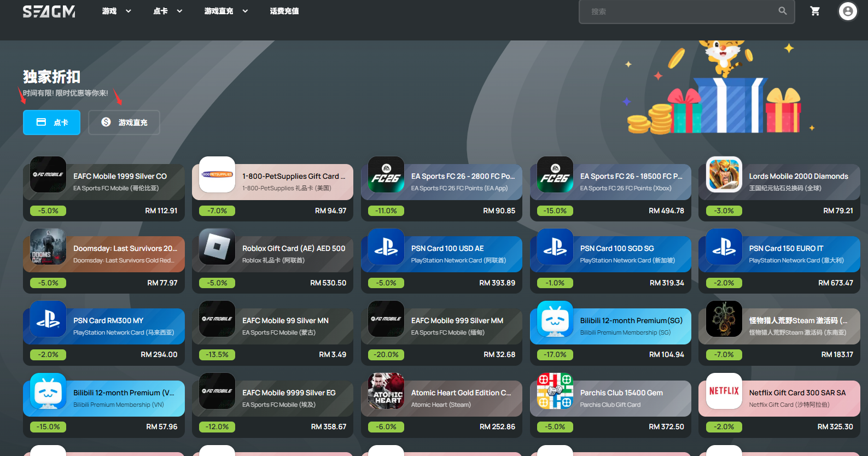Open Parchis Club 15400 Gem icon
The image size is (868, 456).
pyautogui.click(x=555, y=391)
